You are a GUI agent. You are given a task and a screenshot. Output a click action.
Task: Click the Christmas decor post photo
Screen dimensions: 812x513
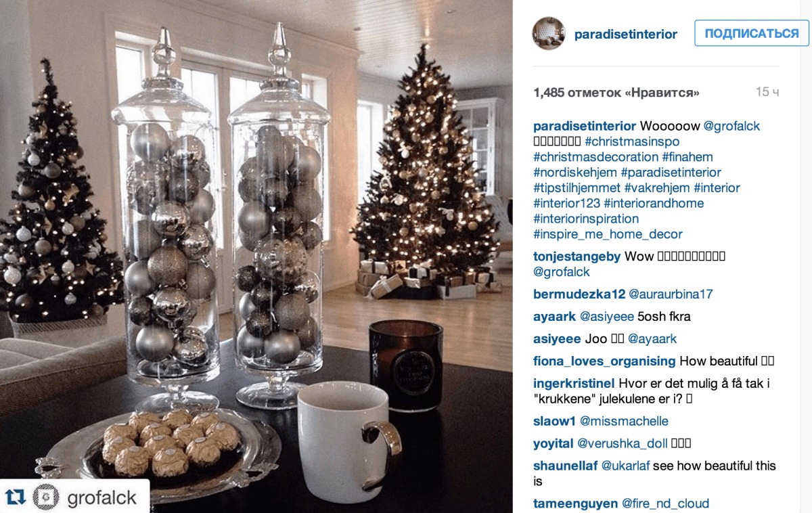tap(256, 256)
